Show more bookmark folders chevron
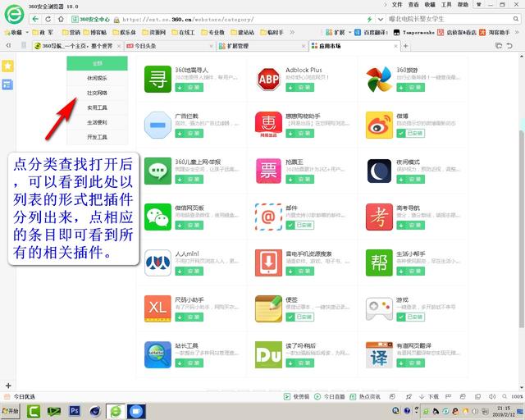 tap(292, 33)
